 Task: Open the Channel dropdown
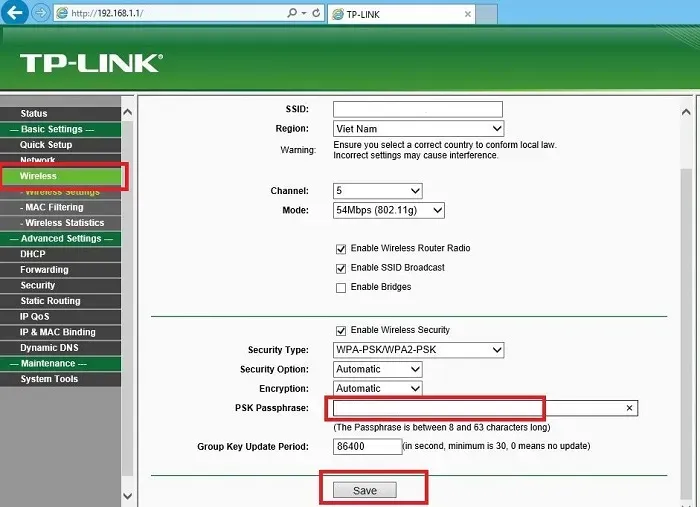click(x=378, y=191)
